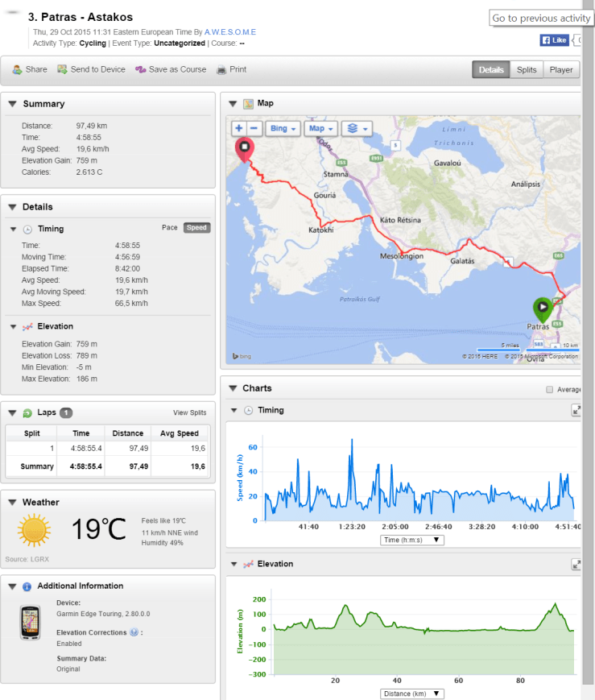
Task: Open the map layers icon menu
Action: [x=355, y=128]
